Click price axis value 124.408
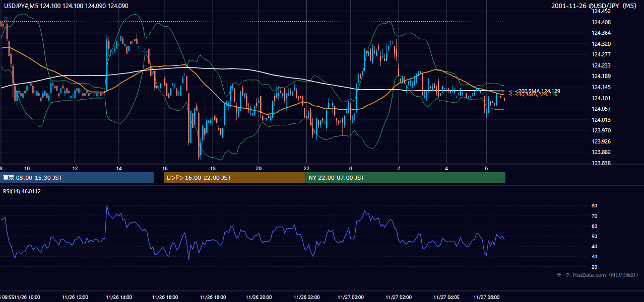Image resolution: width=644 pixels, height=302 pixels. (601, 22)
